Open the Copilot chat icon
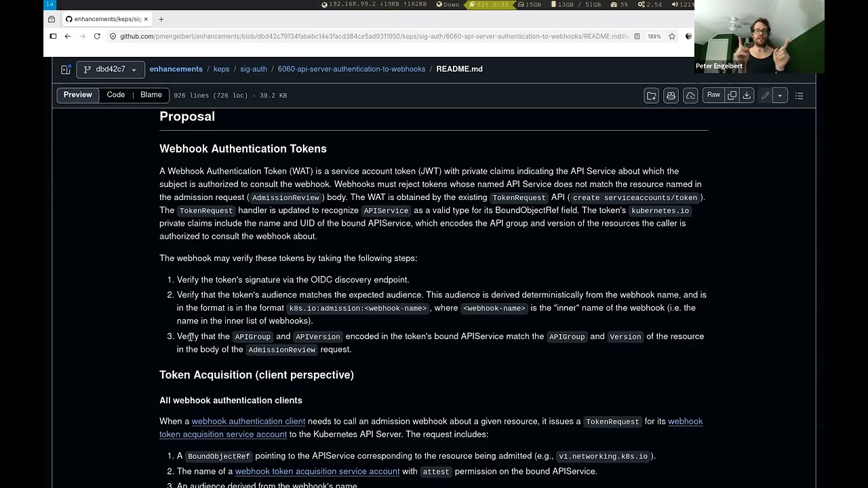868x488 pixels. pyautogui.click(x=671, y=96)
